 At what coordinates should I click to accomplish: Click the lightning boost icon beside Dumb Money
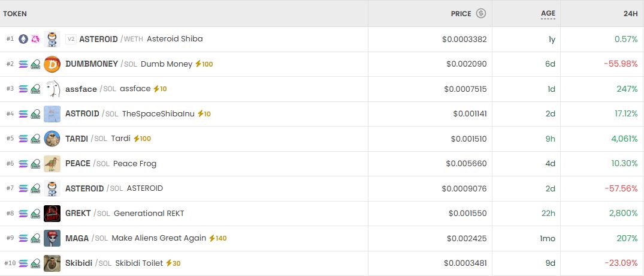click(198, 64)
